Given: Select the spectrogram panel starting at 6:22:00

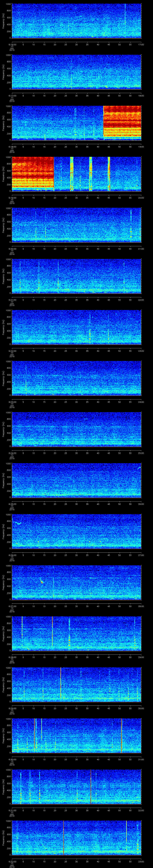Looking at the screenshot, I should click(x=76, y=327).
